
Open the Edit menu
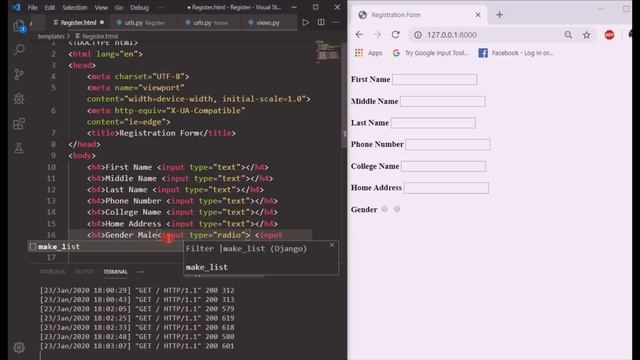pyautogui.click(x=49, y=7)
